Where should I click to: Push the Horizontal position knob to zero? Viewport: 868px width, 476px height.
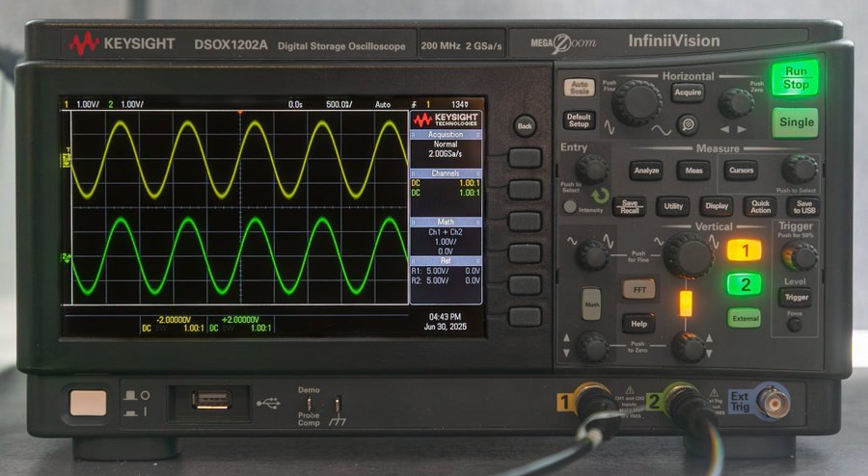(x=736, y=102)
